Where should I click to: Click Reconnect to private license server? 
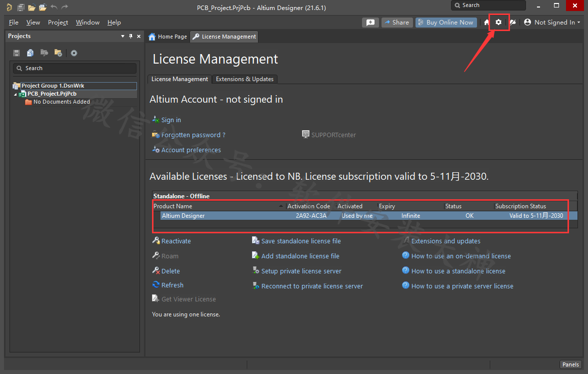point(312,286)
